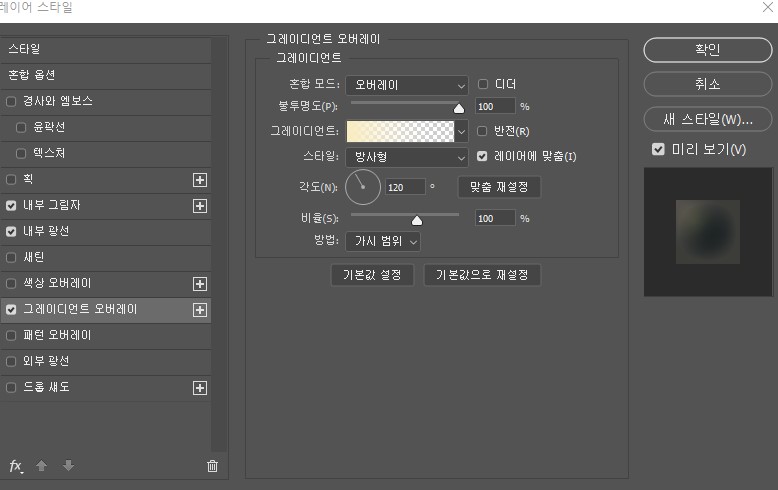The image size is (778, 490).
Task: Enable 외부 광선 checkbox
Action: (x=11, y=362)
